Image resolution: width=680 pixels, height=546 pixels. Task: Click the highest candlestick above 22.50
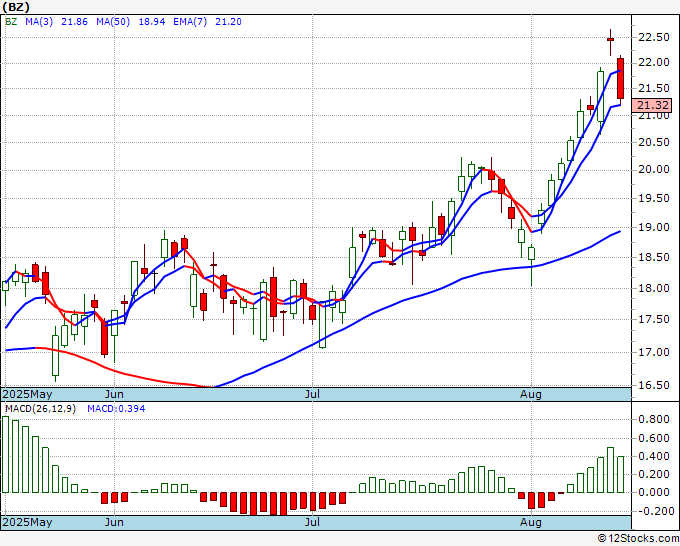[x=610, y=40]
